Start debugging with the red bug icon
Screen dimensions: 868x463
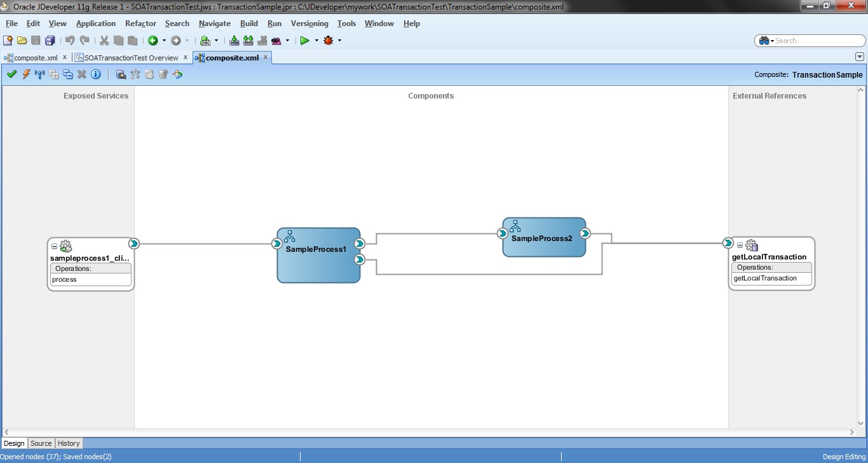point(329,41)
